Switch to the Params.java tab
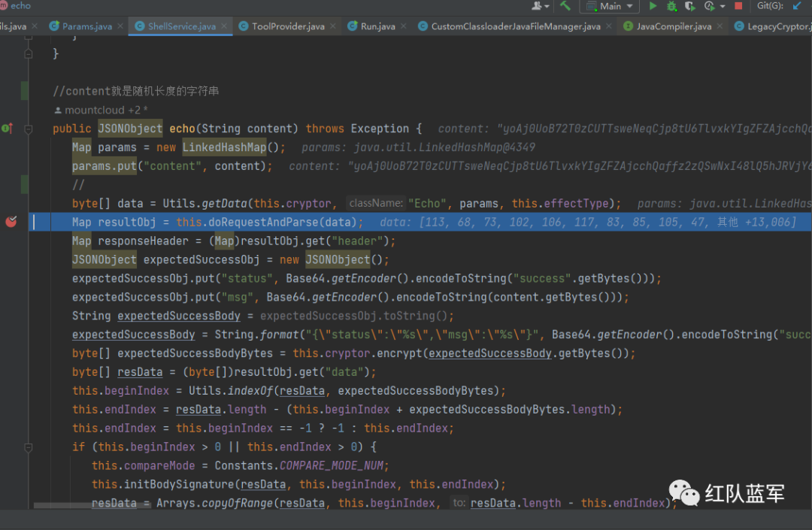The height and width of the screenshot is (530, 812). click(86, 26)
